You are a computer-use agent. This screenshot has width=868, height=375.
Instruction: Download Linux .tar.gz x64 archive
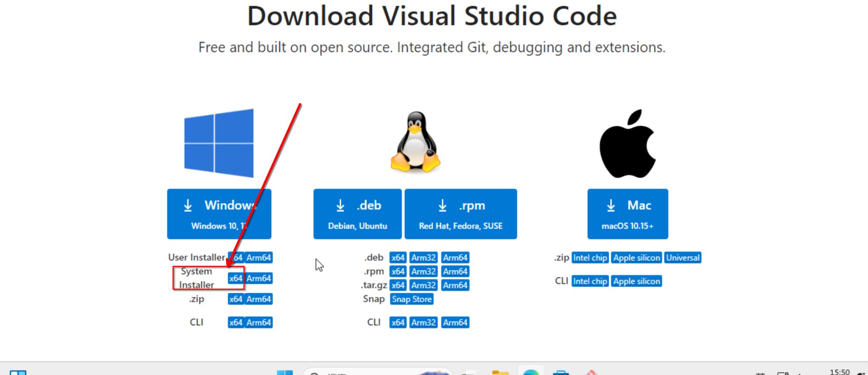398,285
